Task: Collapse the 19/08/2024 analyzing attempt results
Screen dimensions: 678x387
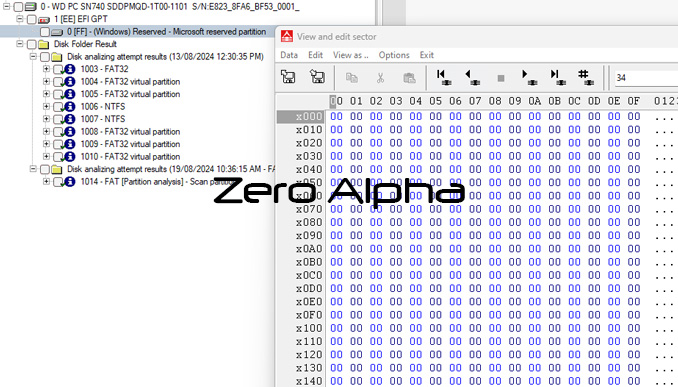Action: [x=33, y=169]
